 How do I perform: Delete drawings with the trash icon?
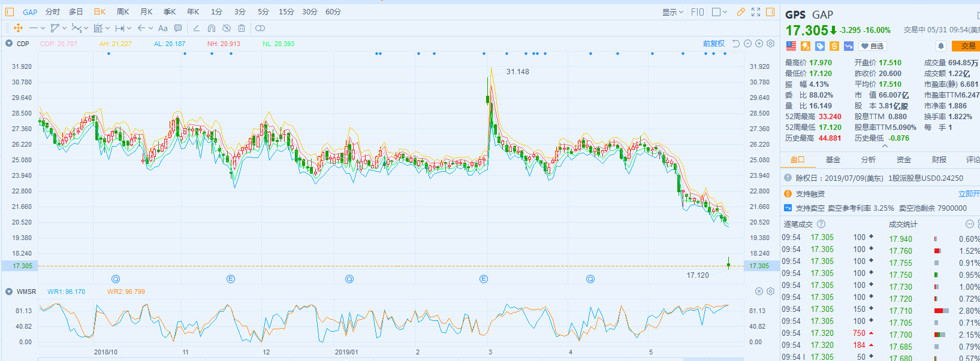[x=242, y=28]
